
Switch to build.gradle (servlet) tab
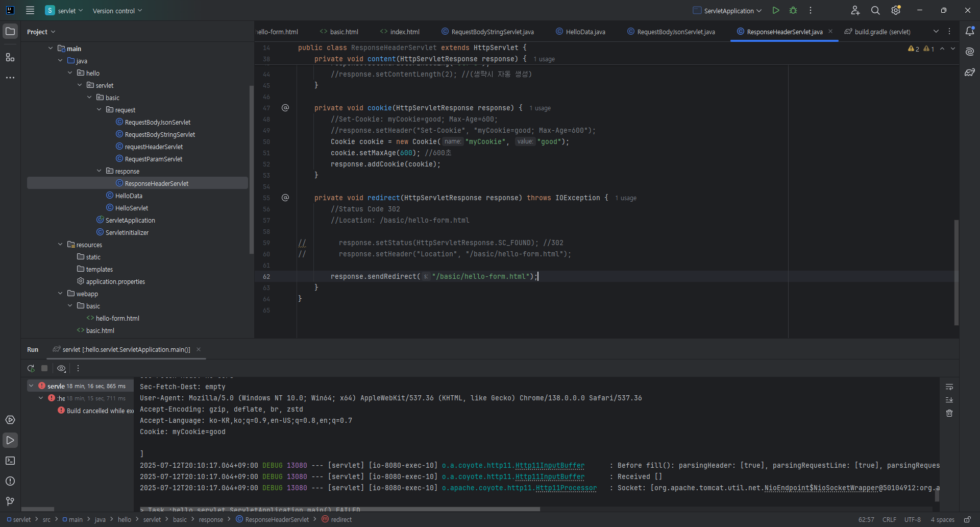click(877, 32)
